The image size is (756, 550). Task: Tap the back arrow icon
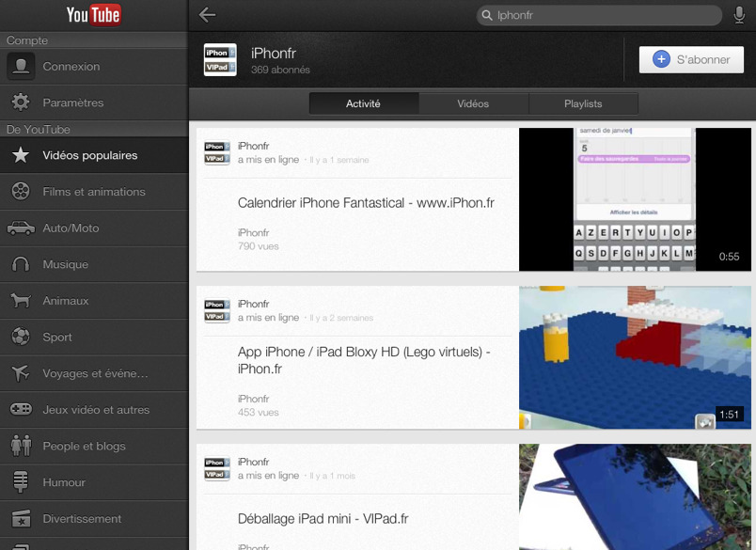pos(207,15)
